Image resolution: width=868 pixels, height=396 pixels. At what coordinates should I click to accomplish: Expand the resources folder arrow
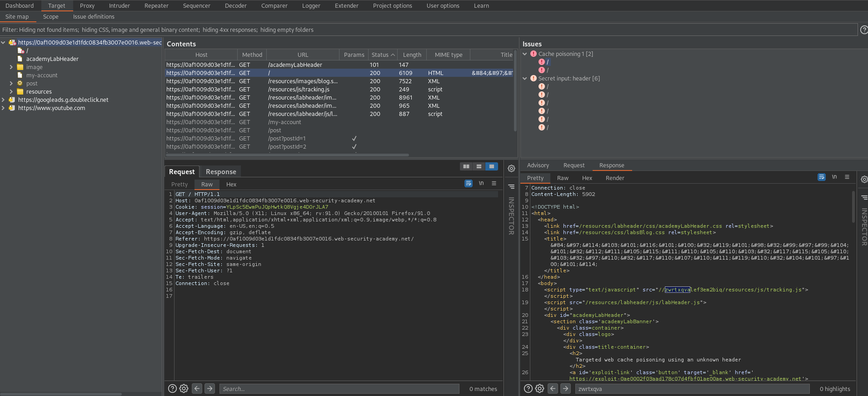click(11, 92)
